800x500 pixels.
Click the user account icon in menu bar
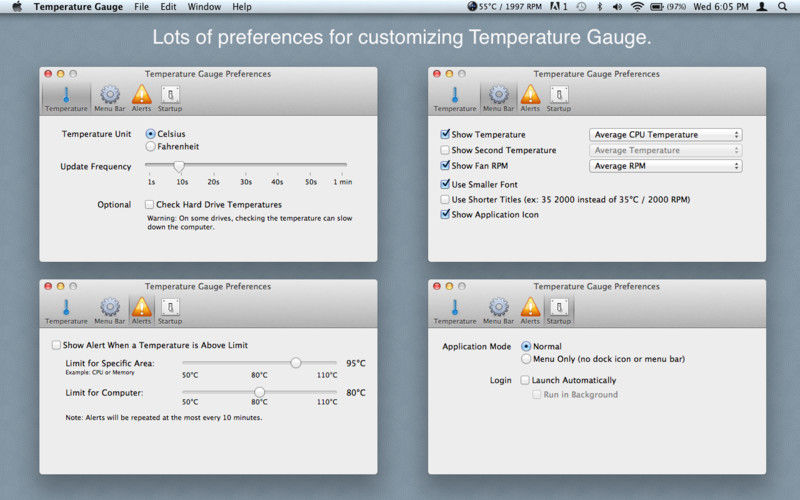(x=762, y=7)
